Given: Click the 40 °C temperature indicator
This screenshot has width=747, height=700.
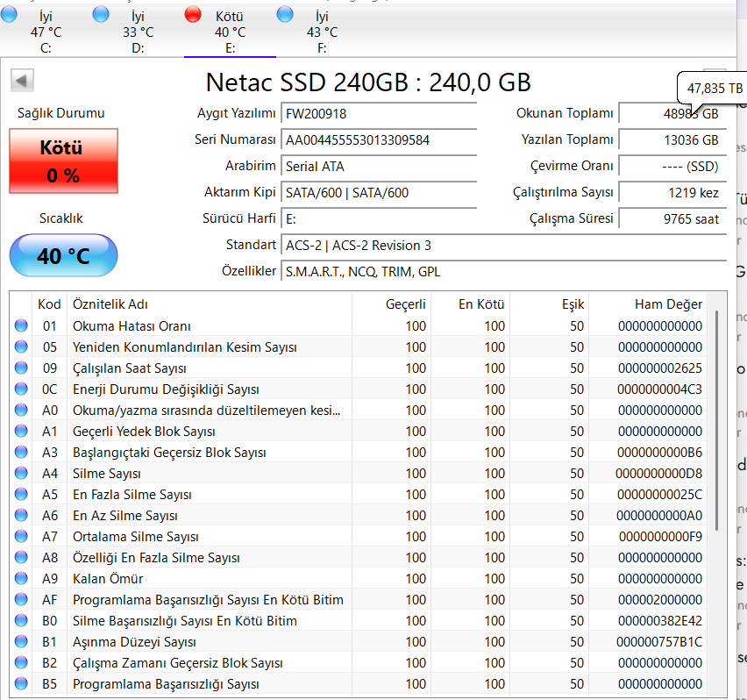Looking at the screenshot, I should pos(63,255).
